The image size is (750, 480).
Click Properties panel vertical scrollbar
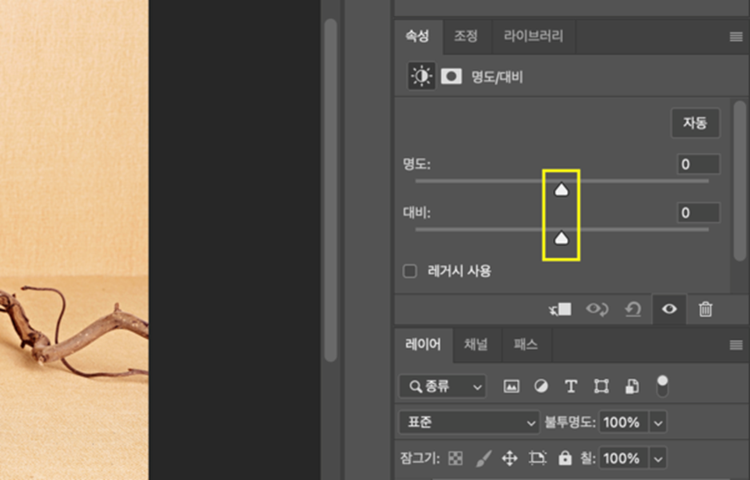tap(740, 181)
